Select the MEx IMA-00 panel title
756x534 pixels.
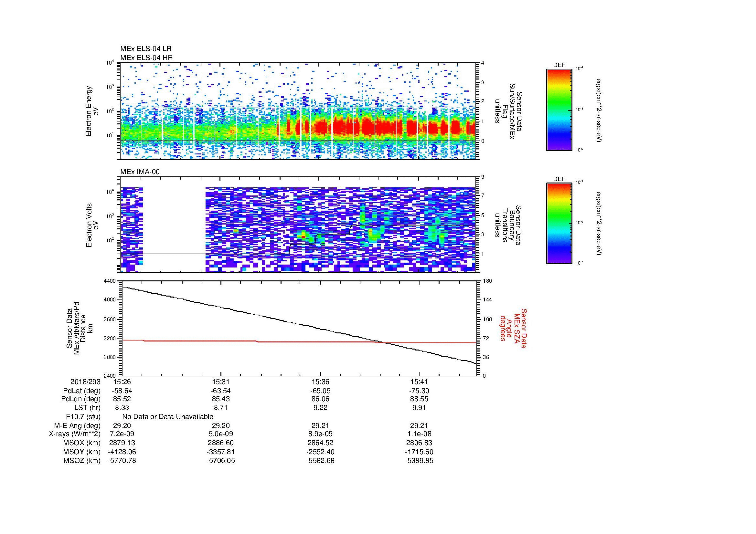click(x=140, y=172)
